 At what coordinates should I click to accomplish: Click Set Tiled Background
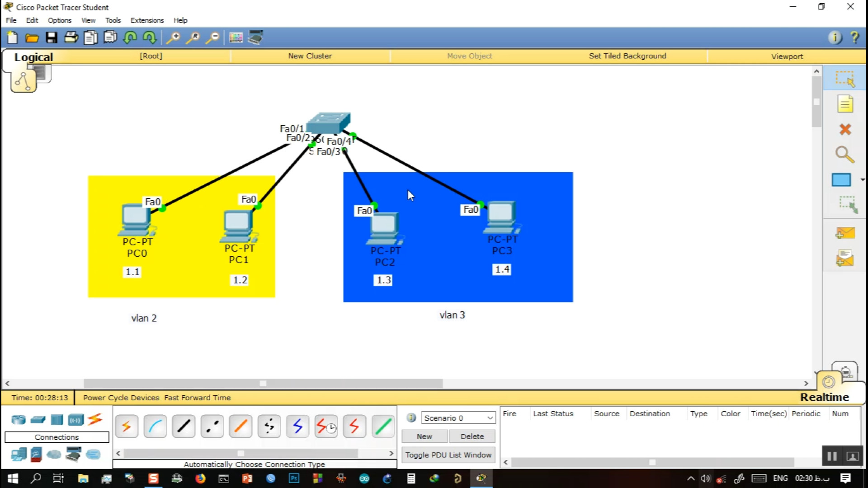627,56
